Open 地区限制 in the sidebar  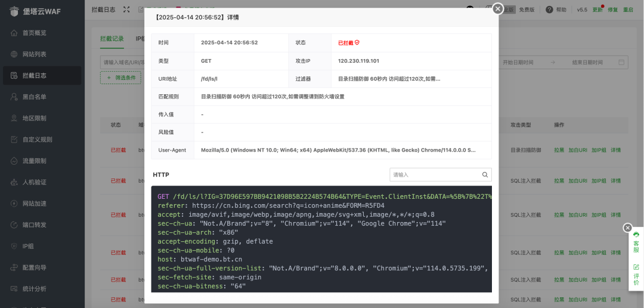click(x=34, y=118)
